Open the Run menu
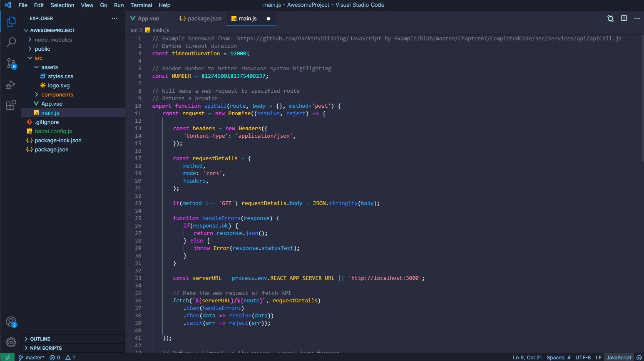644x361 pixels. [x=119, y=5]
